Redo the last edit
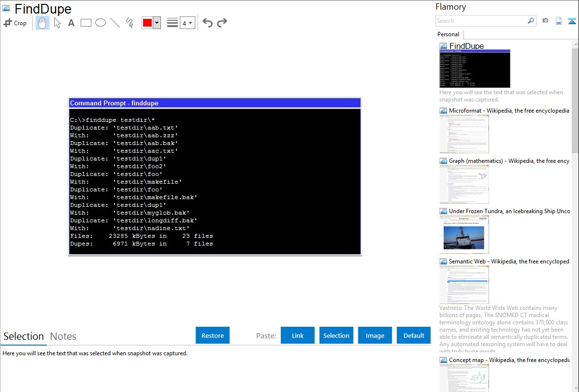The image size is (579, 392). coord(222,23)
